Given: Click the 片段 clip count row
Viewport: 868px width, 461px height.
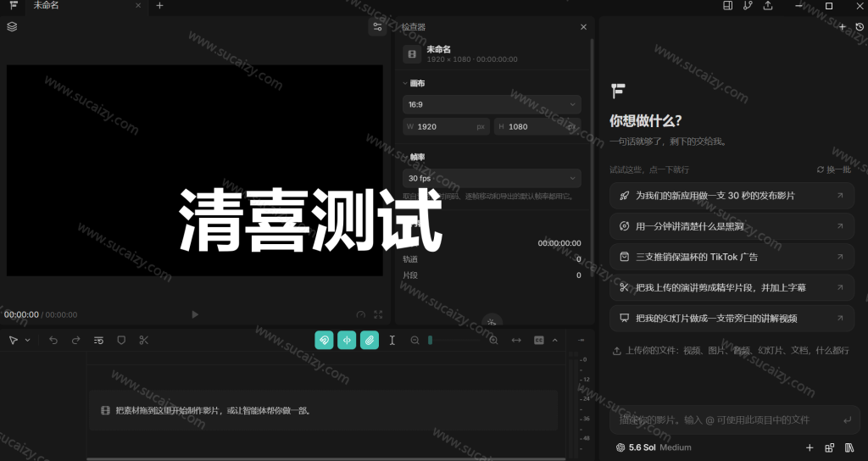Looking at the screenshot, I should click(492, 275).
